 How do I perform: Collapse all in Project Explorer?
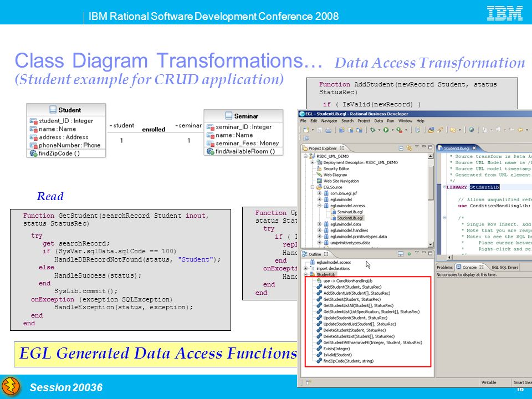click(401, 148)
